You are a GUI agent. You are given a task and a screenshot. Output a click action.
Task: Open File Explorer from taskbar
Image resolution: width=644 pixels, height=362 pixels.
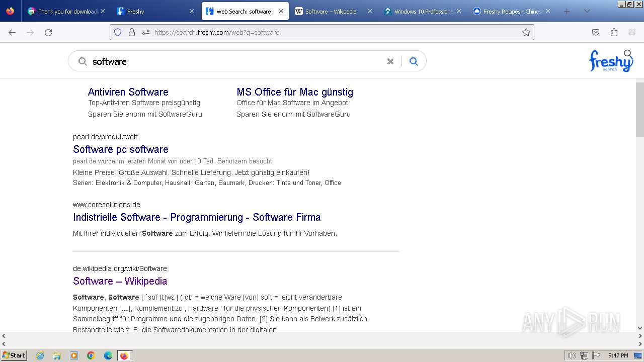pyautogui.click(x=57, y=355)
